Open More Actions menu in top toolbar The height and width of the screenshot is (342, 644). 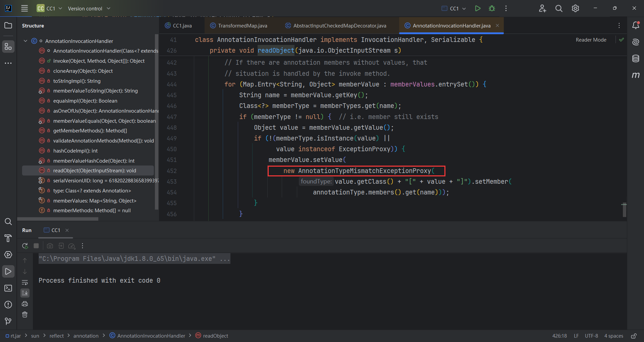click(x=506, y=8)
